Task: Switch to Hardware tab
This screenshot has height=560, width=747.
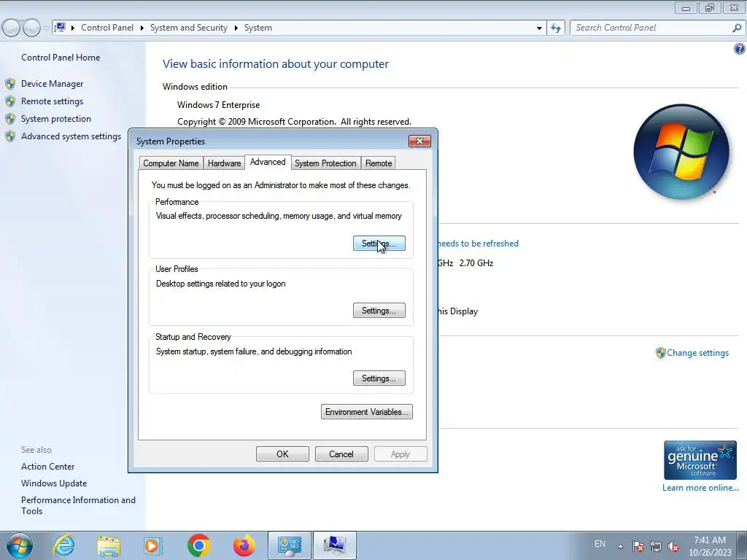Action: [224, 163]
